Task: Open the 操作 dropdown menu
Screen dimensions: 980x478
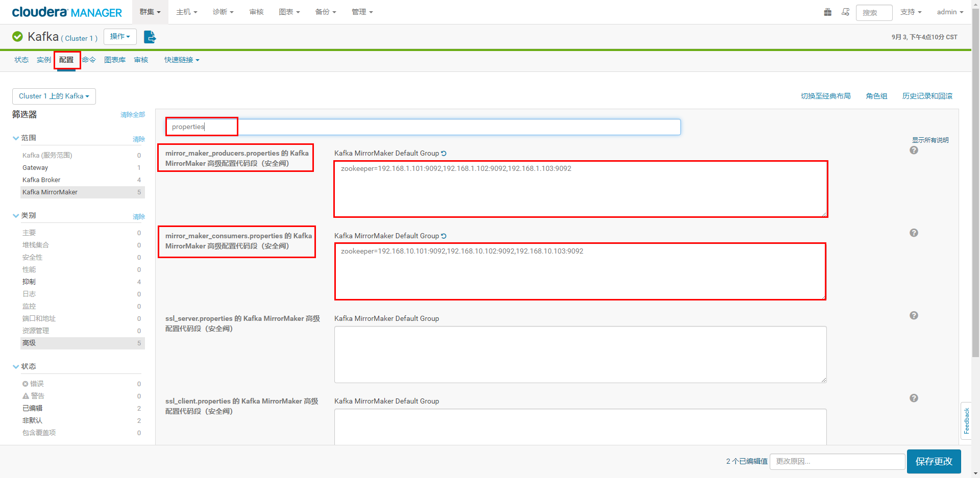Action: tap(119, 36)
